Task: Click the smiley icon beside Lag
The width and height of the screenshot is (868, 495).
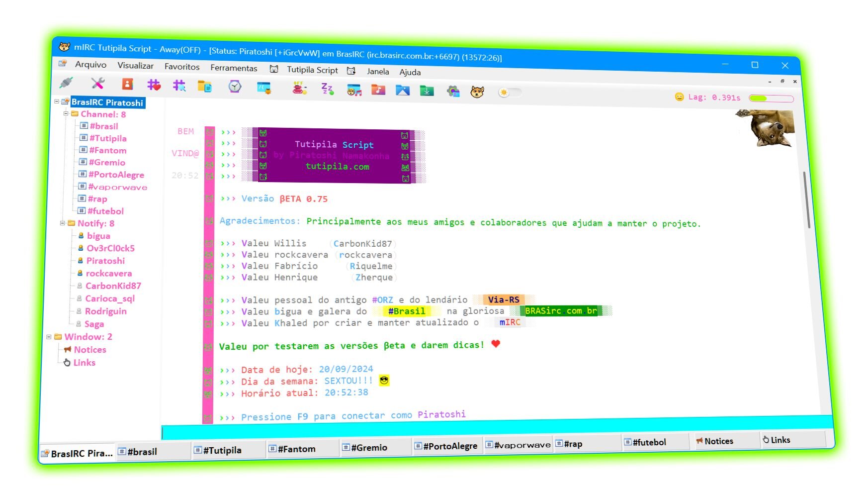Action: [x=679, y=97]
